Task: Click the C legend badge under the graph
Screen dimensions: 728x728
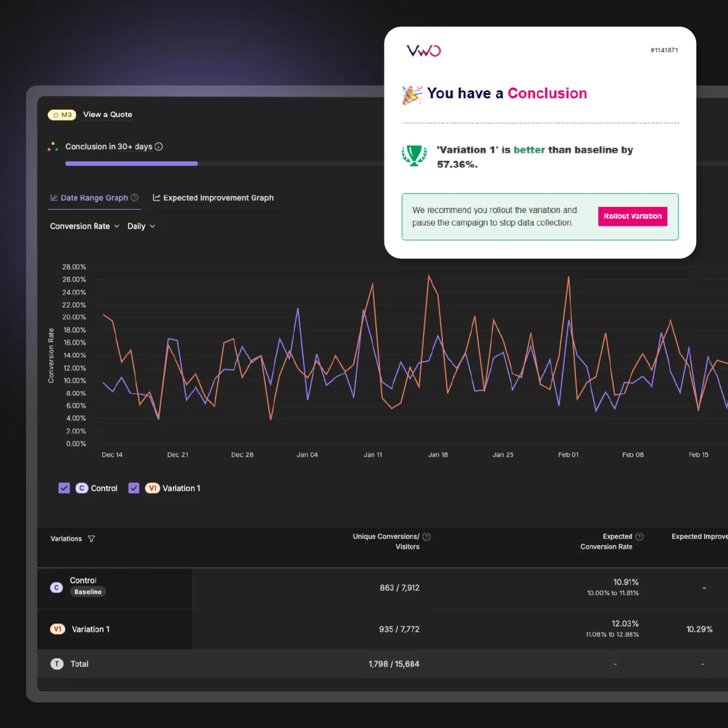Action: (82, 488)
